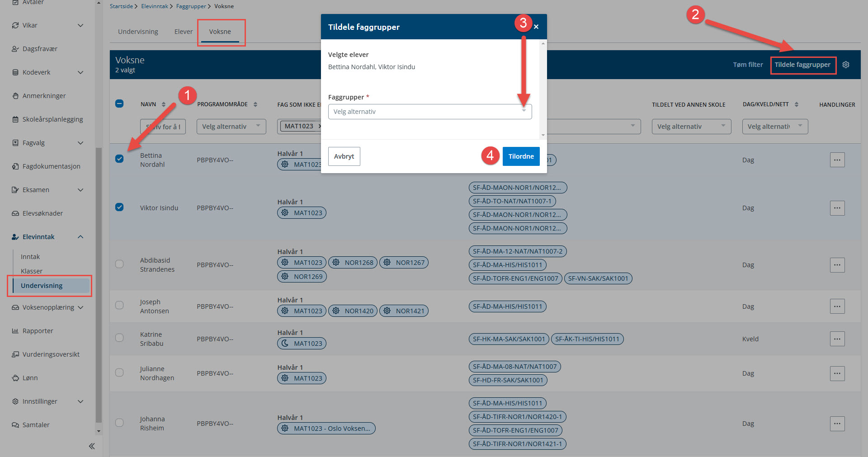Viewport: 868px width, 457px height.
Task: Expand the Eksamen sidebar section
Action: point(80,190)
